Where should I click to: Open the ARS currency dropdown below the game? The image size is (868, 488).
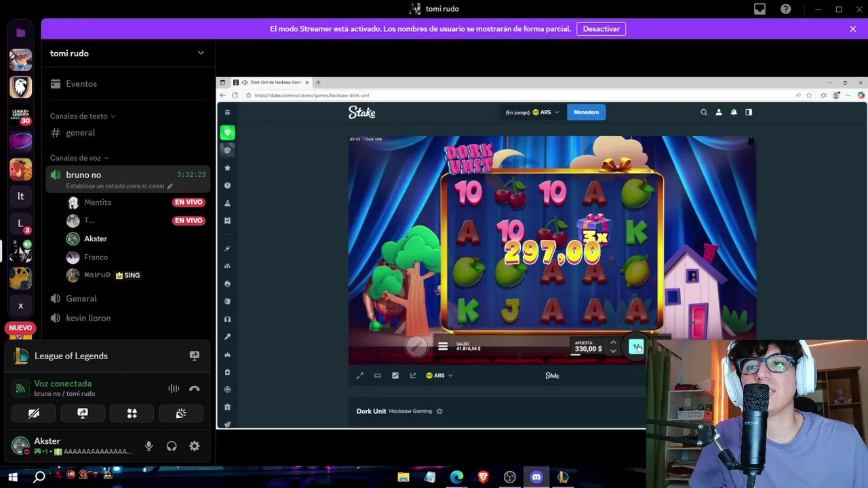439,375
